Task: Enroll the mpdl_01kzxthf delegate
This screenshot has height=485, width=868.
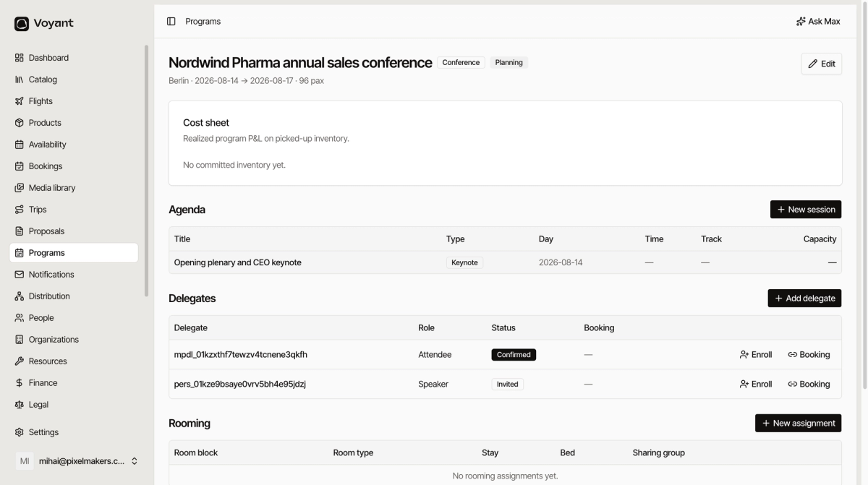Action: coord(756,355)
